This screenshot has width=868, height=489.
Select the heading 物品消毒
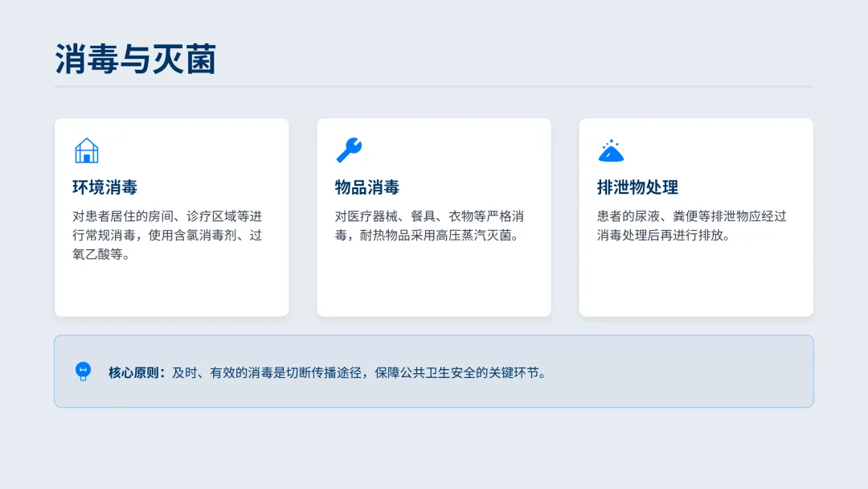pos(367,187)
